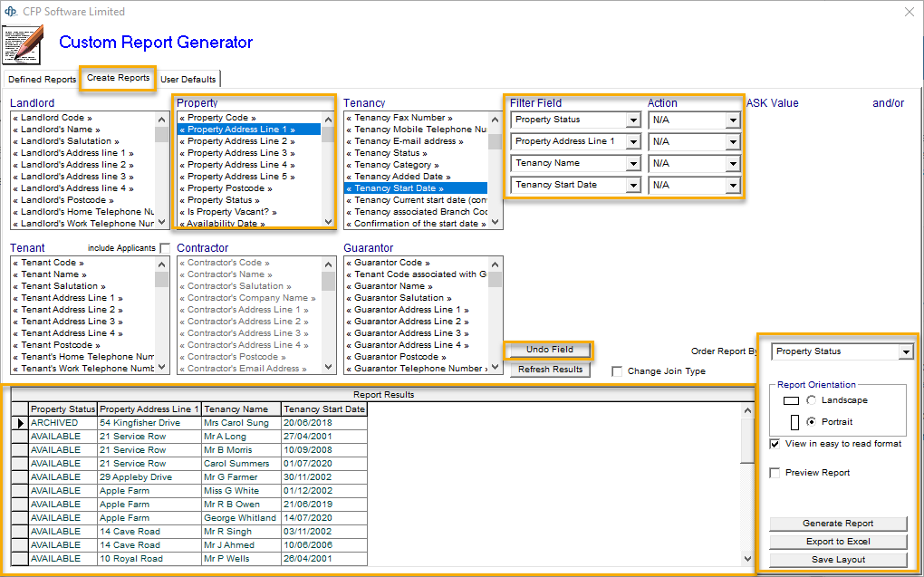Viewport: 924px width, 577px height.
Task: Open the Action dropdown beside Property Status
Action: [x=733, y=120]
